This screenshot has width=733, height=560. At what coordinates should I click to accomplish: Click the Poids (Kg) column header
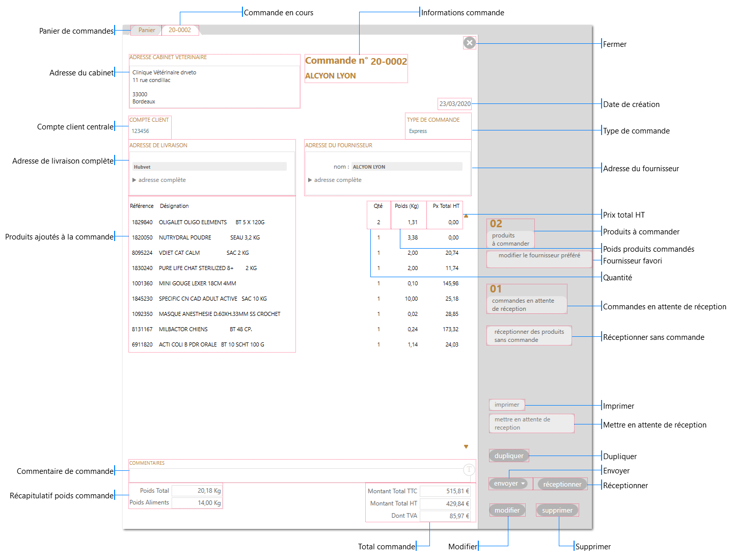(406, 206)
